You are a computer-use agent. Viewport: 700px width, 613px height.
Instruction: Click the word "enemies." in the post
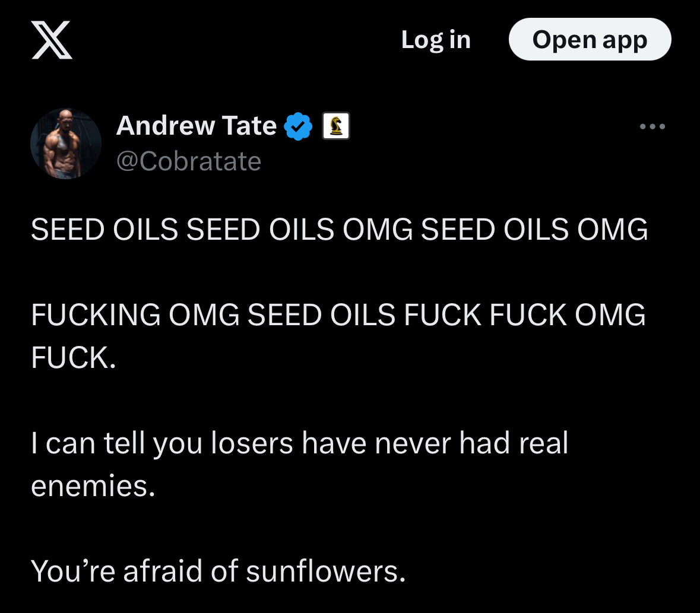pos(93,485)
